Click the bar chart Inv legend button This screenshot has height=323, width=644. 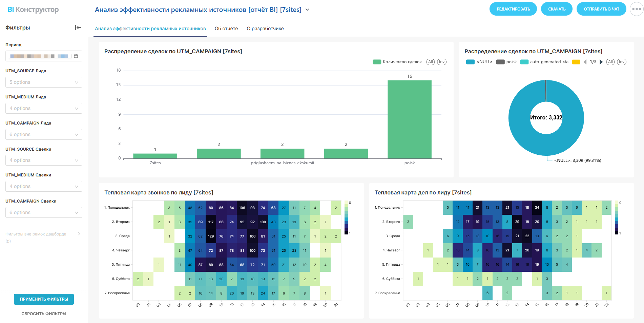tap(442, 62)
